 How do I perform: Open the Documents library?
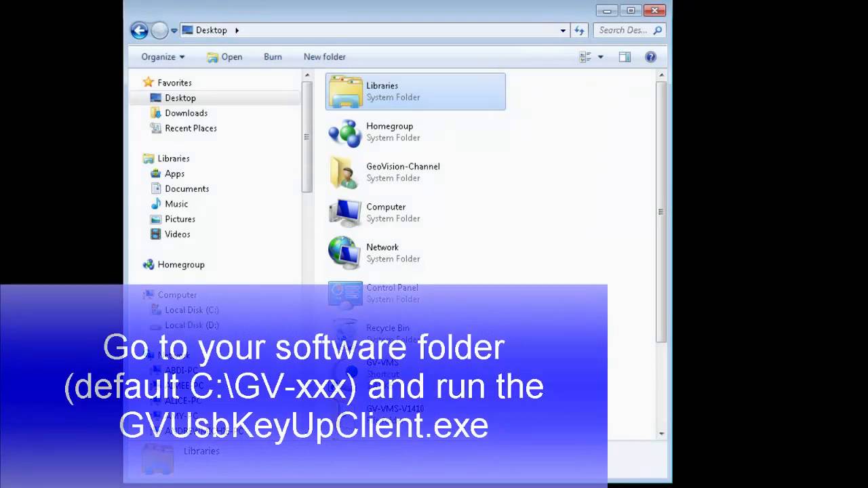click(186, 189)
